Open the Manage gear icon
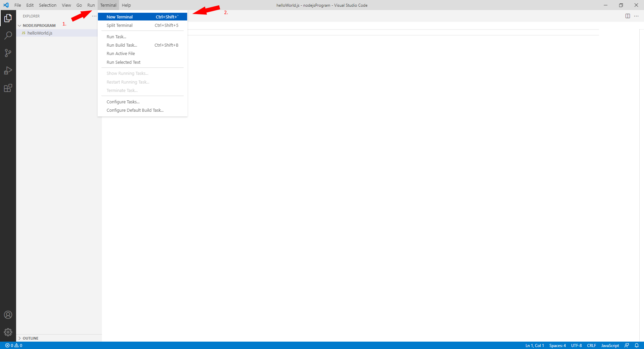Viewport: 644px width, 349px height. [x=8, y=332]
